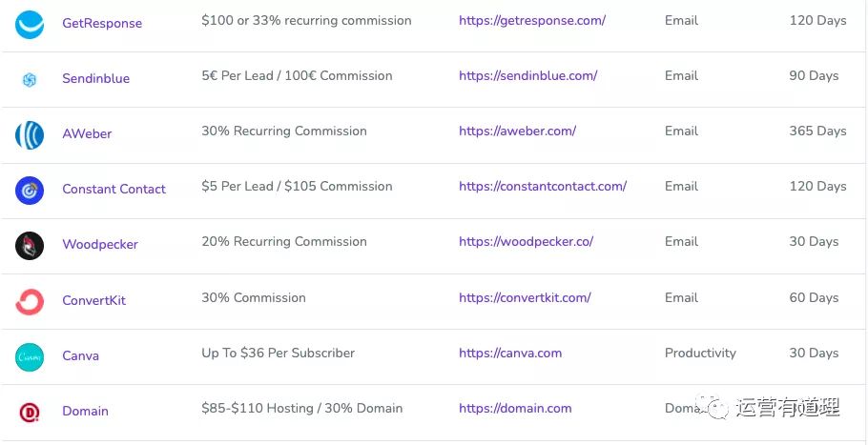Viewport: 868px width, 445px height.
Task: Open the https://canva.com link
Action: pyautogui.click(x=510, y=354)
